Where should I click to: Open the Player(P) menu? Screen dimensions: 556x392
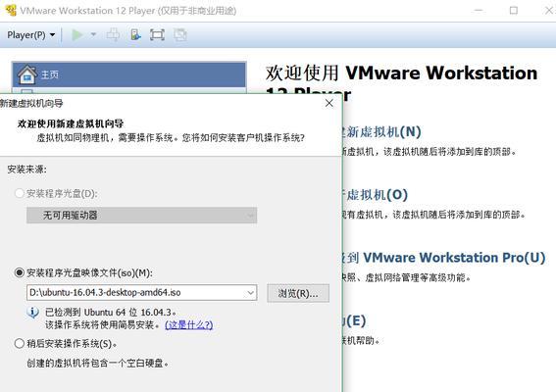click(x=30, y=34)
